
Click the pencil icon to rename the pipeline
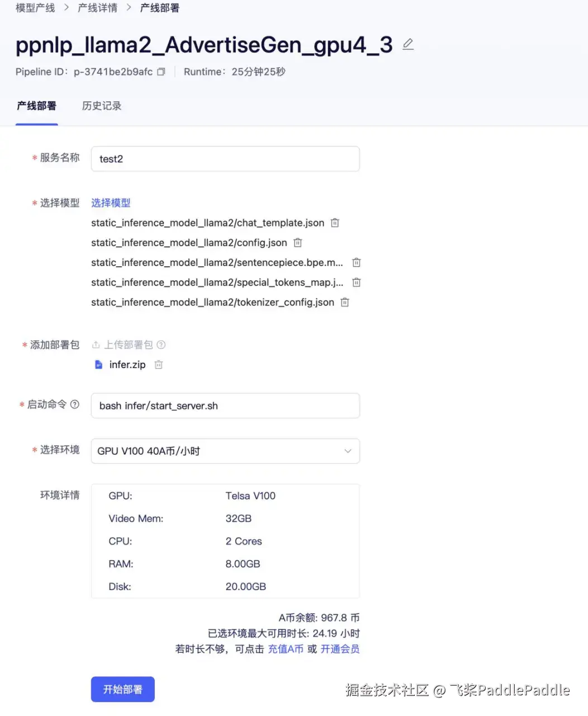[x=407, y=44]
